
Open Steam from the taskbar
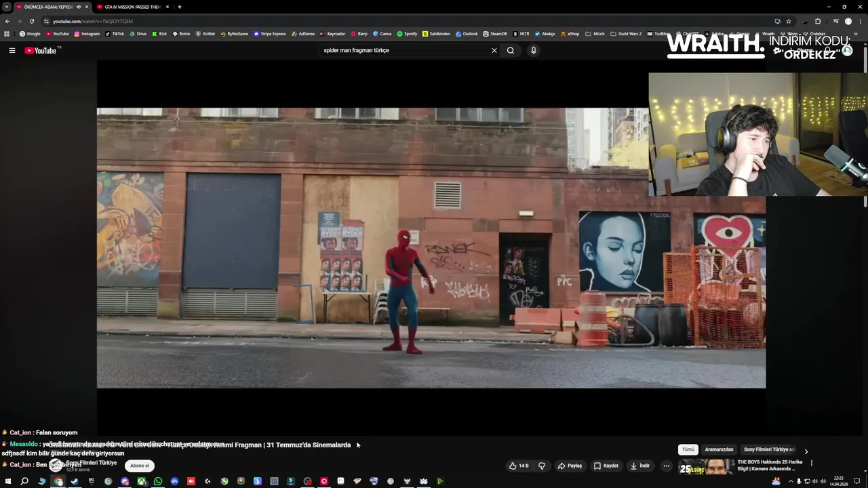click(x=75, y=481)
